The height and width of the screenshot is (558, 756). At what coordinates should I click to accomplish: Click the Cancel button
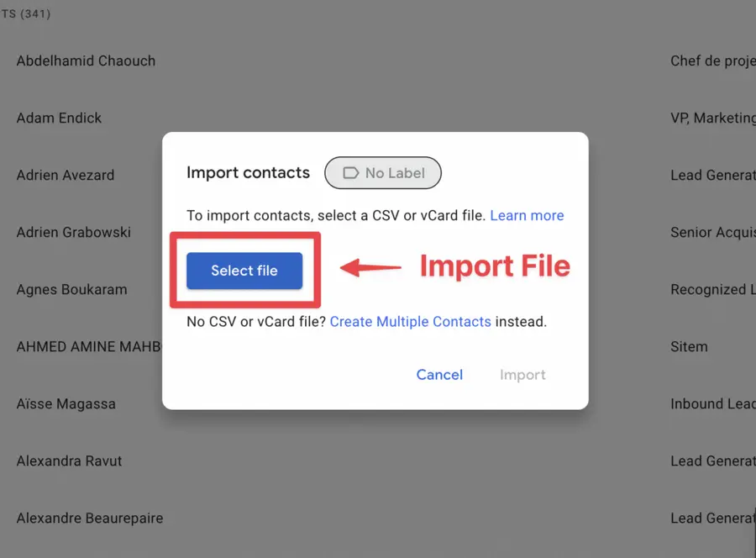click(x=439, y=375)
